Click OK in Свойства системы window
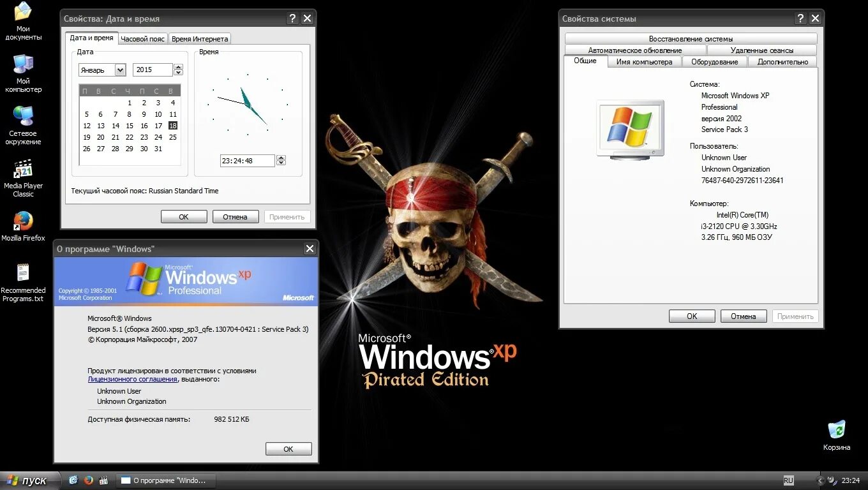The width and height of the screenshot is (868, 490). [x=692, y=316]
